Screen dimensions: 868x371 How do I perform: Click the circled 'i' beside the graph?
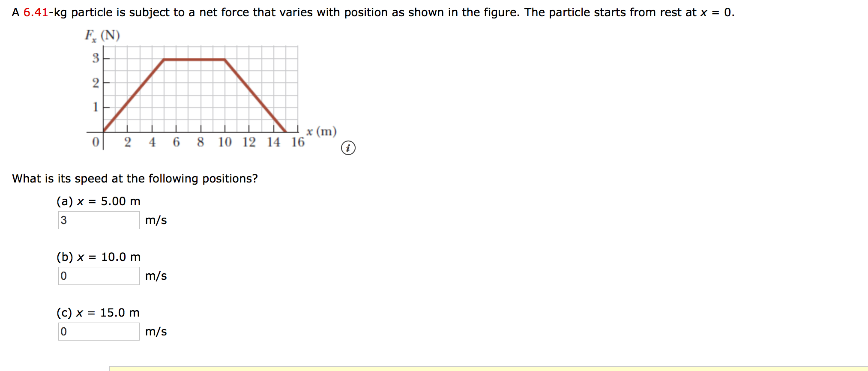pos(348,149)
